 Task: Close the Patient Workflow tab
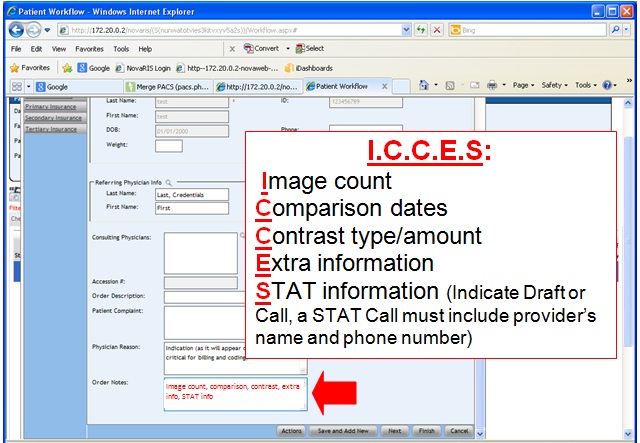click(x=384, y=86)
